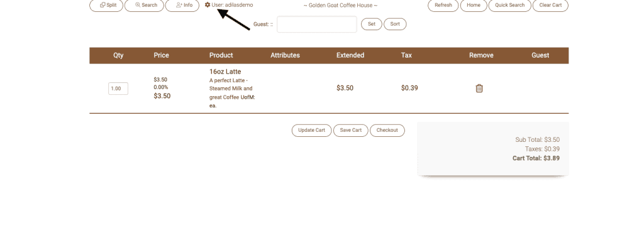Screen dimensions: 644x243
Task: Open the Search button
Action: [144, 5]
